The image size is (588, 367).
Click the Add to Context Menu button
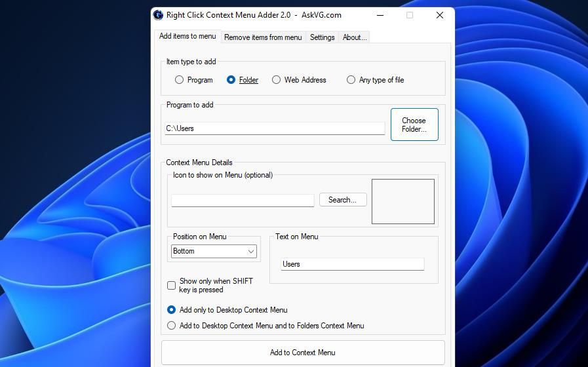[x=303, y=353]
